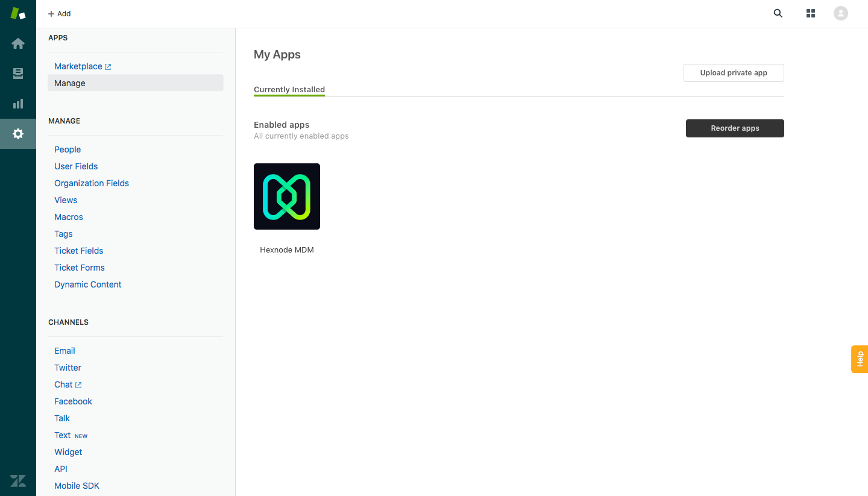Open the Reporting bar chart icon
Image resolution: width=868 pixels, height=496 pixels.
point(18,104)
